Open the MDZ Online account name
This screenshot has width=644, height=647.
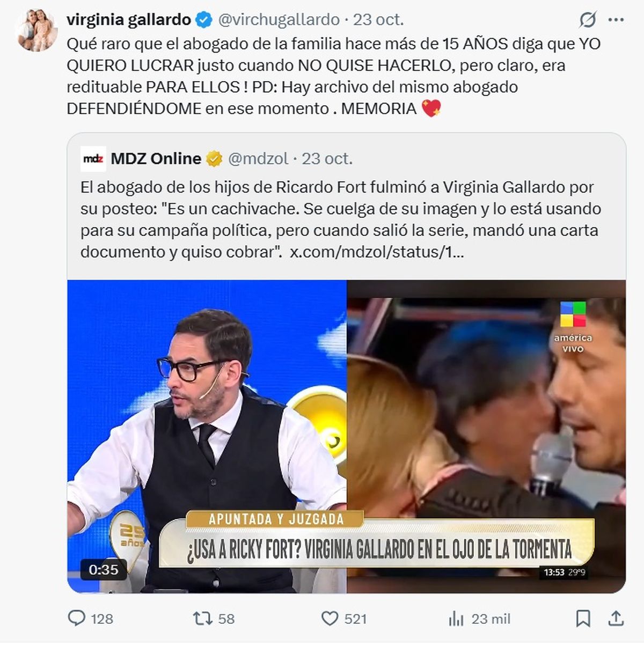[x=156, y=159]
